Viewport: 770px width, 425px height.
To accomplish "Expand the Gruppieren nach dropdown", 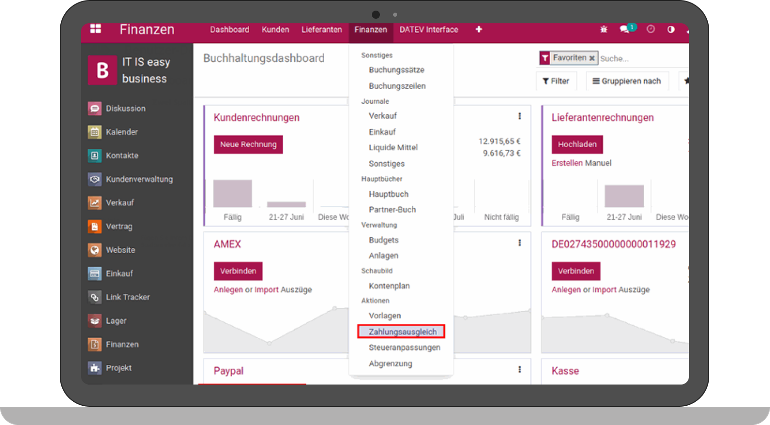I will click(626, 81).
